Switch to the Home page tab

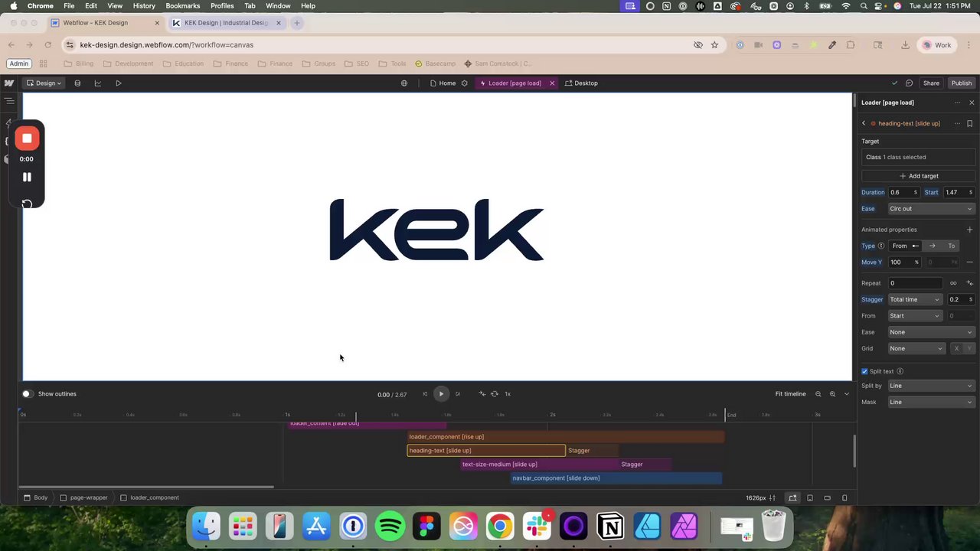[x=443, y=83]
